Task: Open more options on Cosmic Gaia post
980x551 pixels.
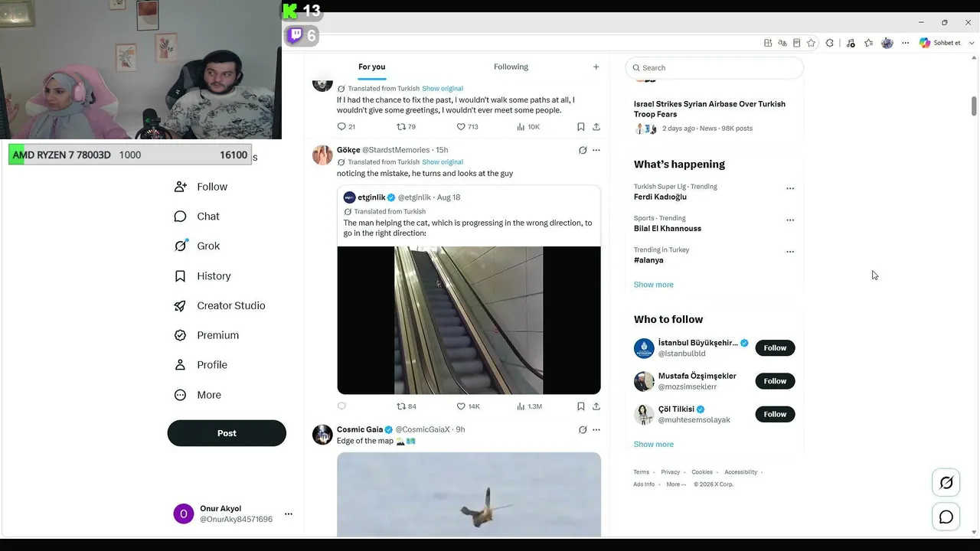Action: (x=596, y=430)
